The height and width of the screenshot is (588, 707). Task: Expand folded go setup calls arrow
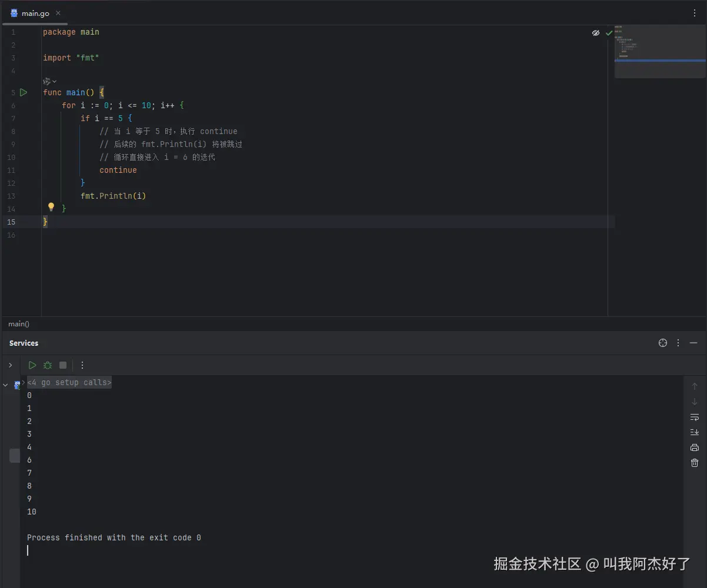24,382
